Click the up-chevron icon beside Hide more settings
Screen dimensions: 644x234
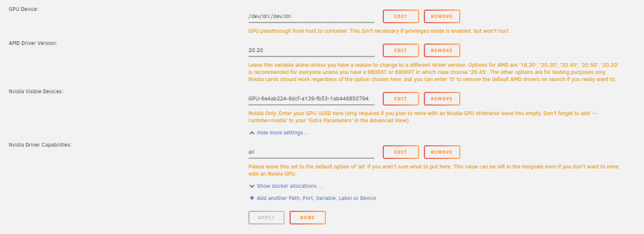(252, 133)
